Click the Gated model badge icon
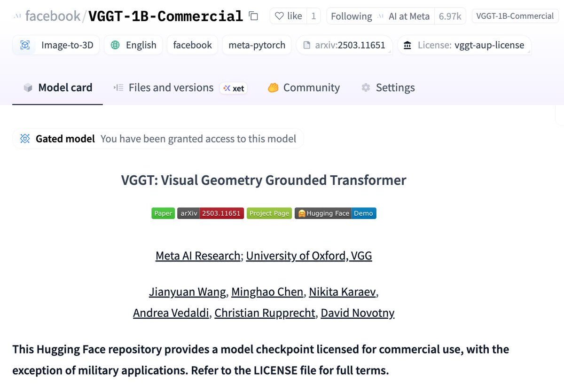This screenshot has width=564, height=392. 25,139
